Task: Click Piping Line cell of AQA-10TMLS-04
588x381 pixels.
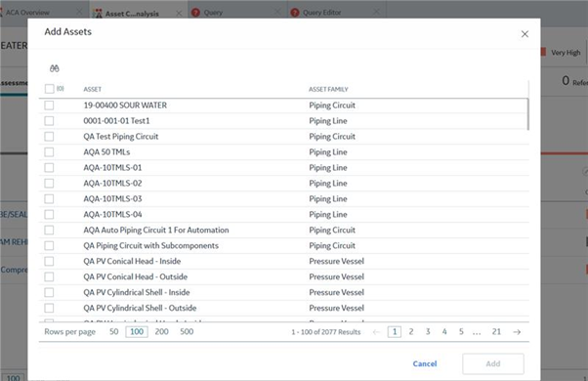Action: click(x=328, y=215)
